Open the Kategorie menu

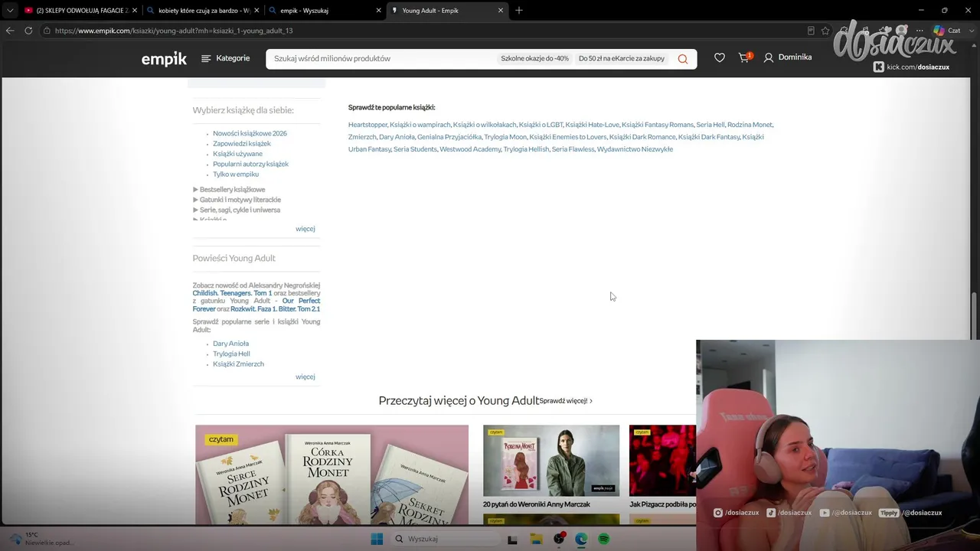coord(226,58)
